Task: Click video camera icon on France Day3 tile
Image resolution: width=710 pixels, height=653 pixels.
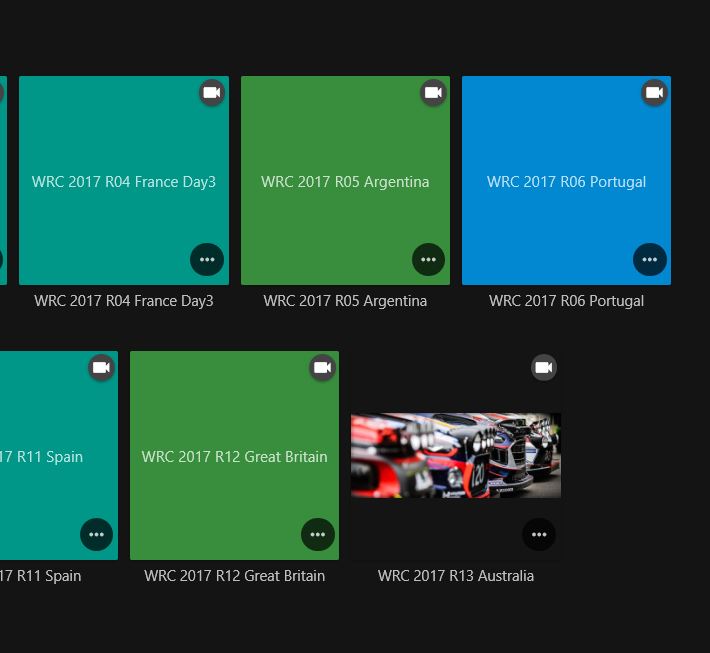Action: [x=212, y=93]
